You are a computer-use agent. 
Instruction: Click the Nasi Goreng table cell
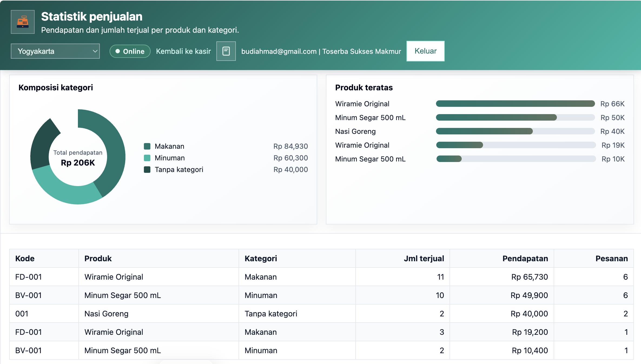pyautogui.click(x=159, y=314)
